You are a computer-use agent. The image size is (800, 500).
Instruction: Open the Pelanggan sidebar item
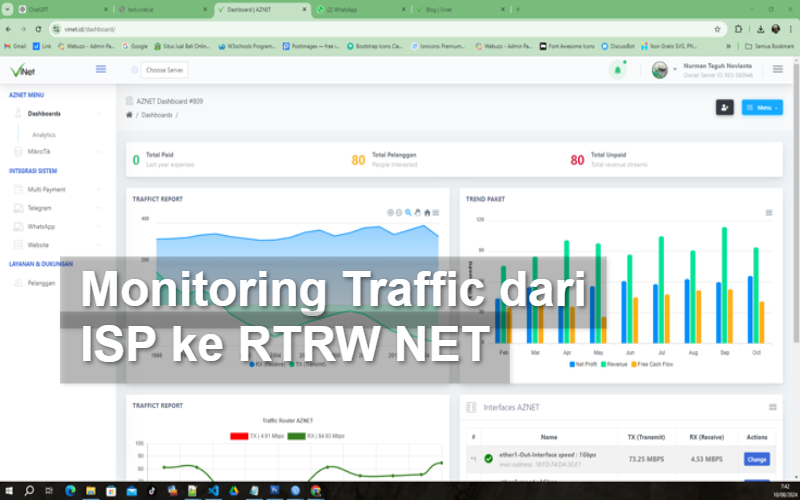42,282
